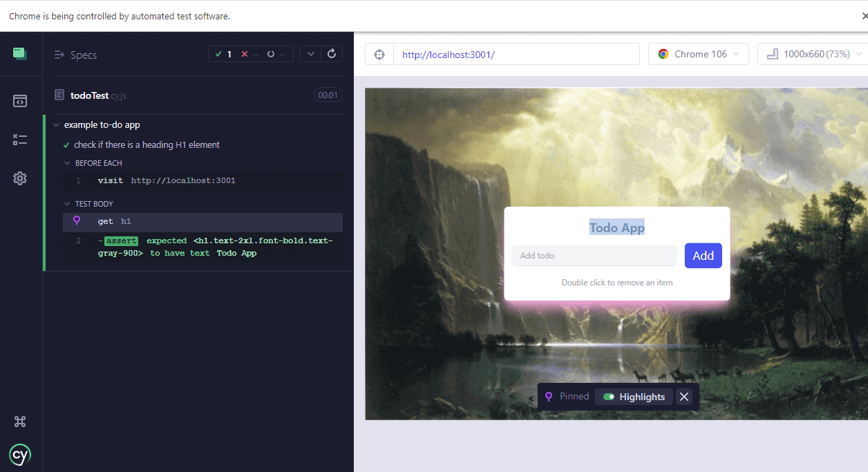Collapse the 'example to-do app' suite
The width and height of the screenshot is (868, 472).
pyautogui.click(x=56, y=125)
